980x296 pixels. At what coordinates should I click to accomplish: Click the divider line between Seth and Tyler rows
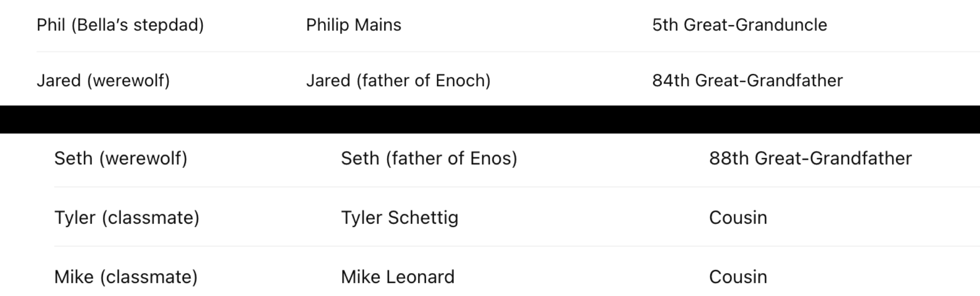click(x=490, y=187)
